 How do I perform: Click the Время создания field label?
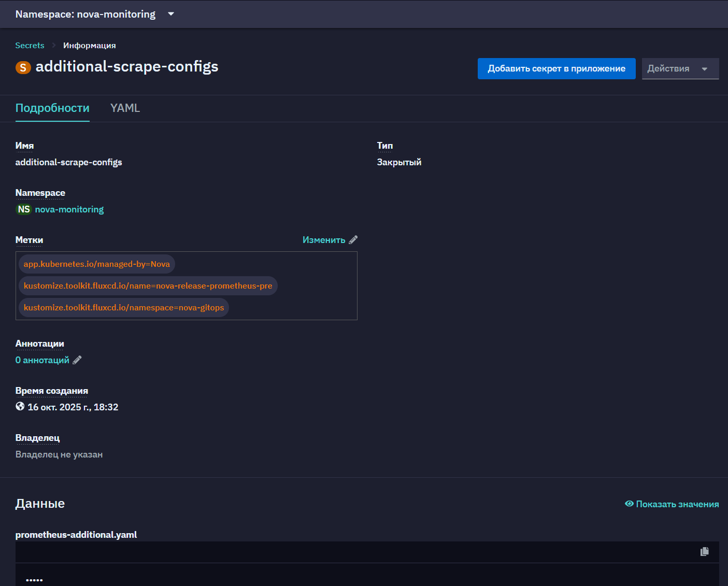[52, 391]
